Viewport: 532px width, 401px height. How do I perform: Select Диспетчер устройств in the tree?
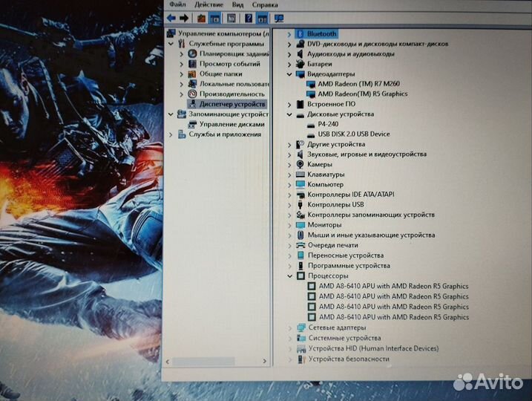click(232, 104)
